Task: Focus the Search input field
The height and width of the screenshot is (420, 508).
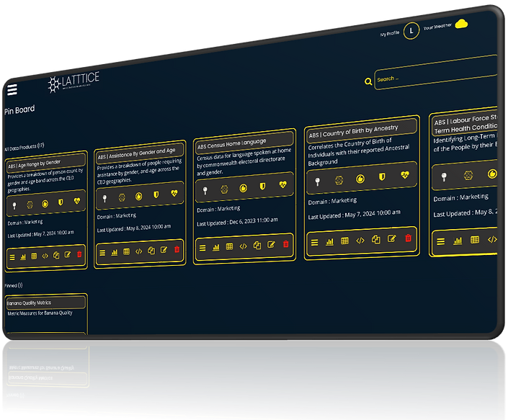Action: (x=436, y=73)
